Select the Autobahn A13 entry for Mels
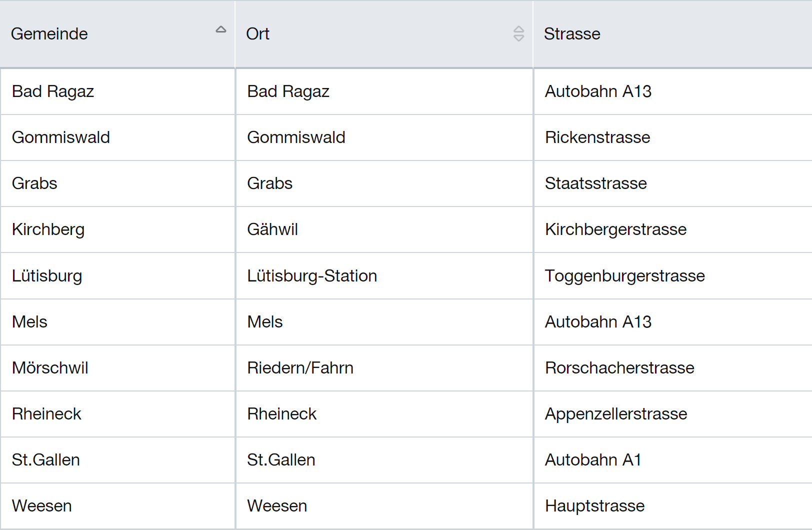Image resolution: width=812 pixels, height=530 pixels. click(598, 322)
